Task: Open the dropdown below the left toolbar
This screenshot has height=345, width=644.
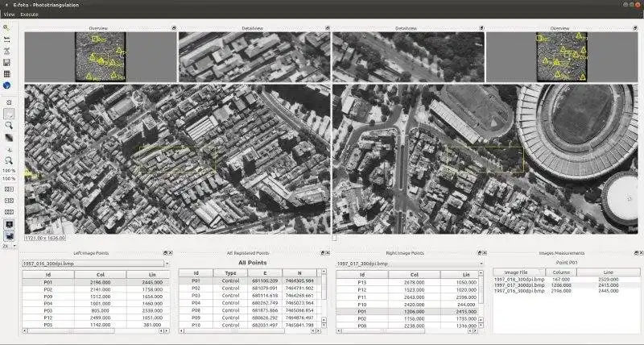Action: click(10, 246)
